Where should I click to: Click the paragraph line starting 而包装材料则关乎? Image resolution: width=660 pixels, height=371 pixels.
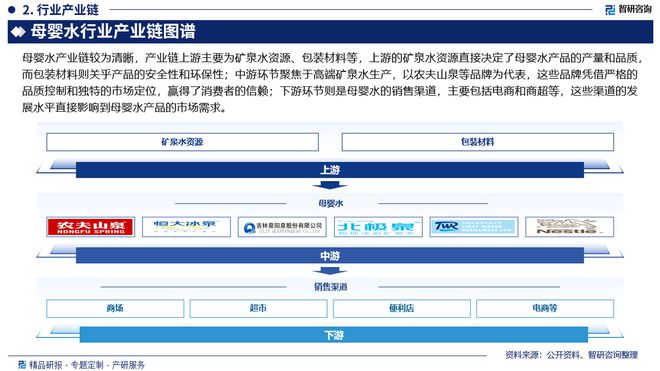[330, 75]
